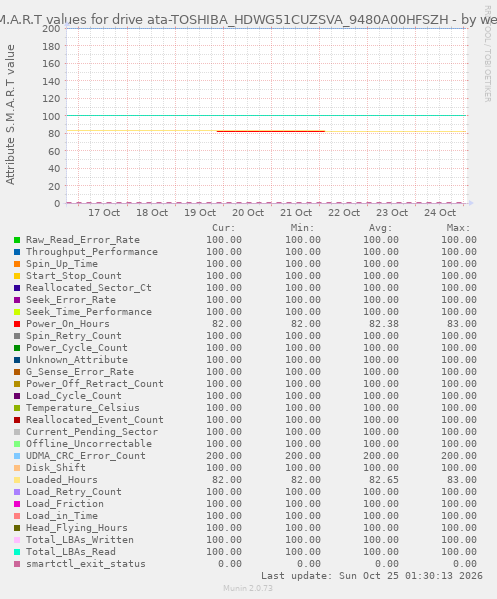Click the teal line at value 100
This screenshot has width=497, height=599.
click(266, 115)
